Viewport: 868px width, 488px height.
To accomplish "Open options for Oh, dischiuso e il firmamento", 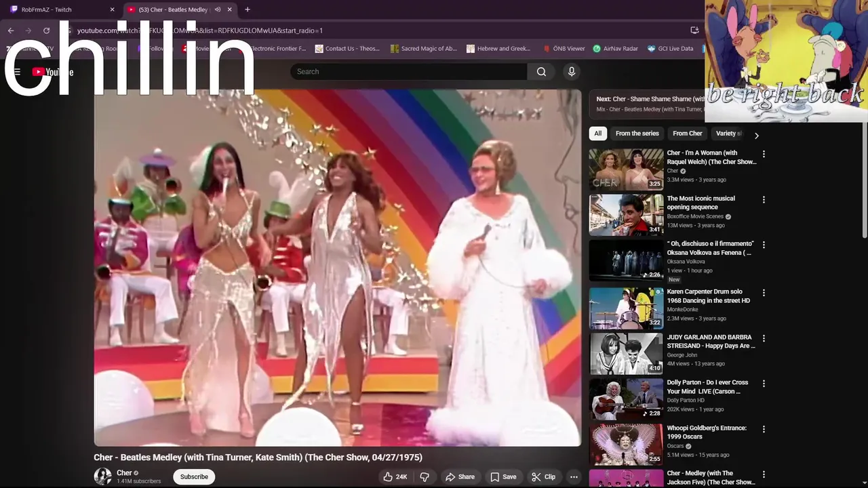I will coord(764,245).
